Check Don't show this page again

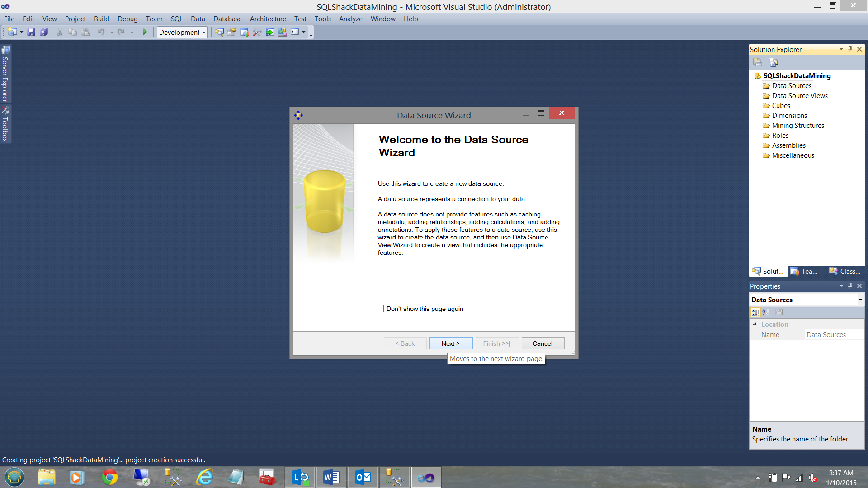[380, 309]
